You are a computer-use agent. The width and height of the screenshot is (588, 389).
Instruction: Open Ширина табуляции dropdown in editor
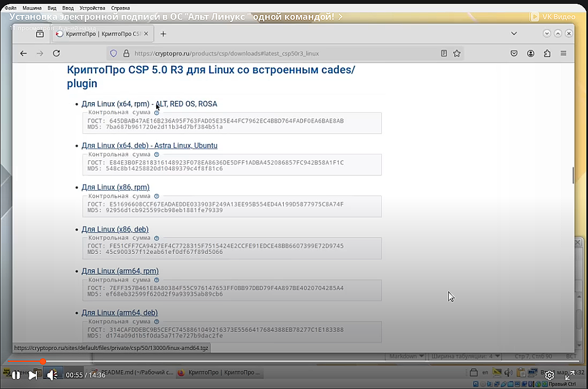pyautogui.click(x=466, y=356)
